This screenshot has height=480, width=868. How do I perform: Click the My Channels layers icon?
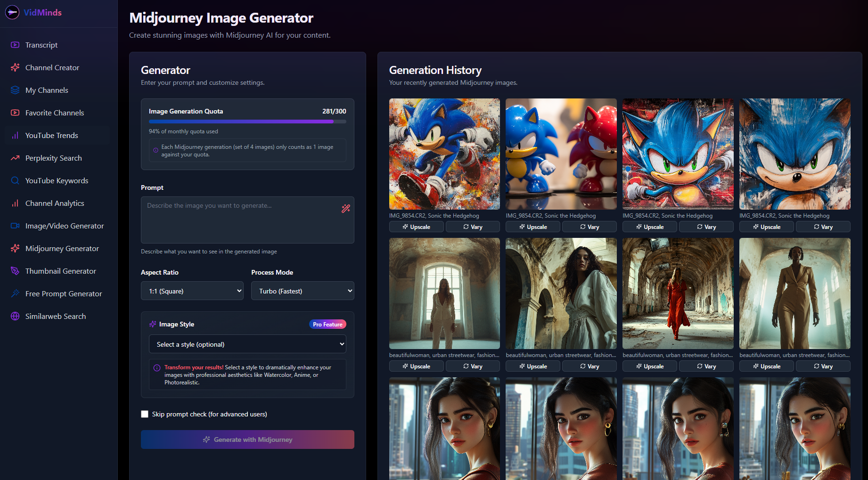pyautogui.click(x=15, y=90)
